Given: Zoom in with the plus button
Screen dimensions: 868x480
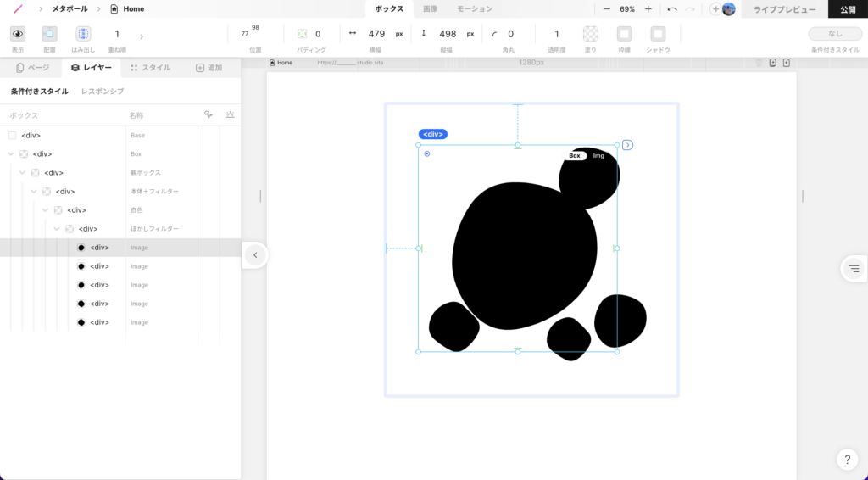Looking at the screenshot, I should [648, 9].
